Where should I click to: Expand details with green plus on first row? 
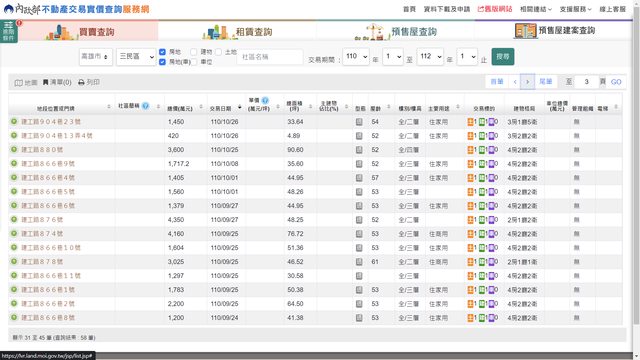[14, 121]
